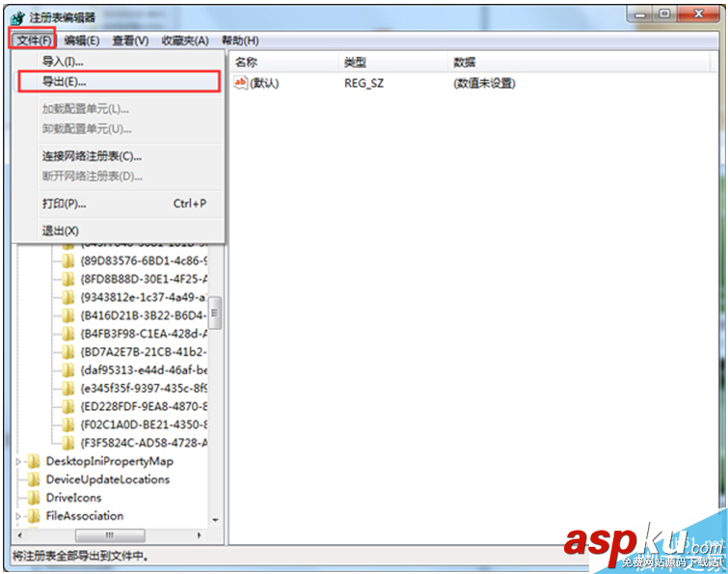The width and height of the screenshot is (728, 574).
Task: Click tree pane scroll right arrow
Action: (x=200, y=535)
